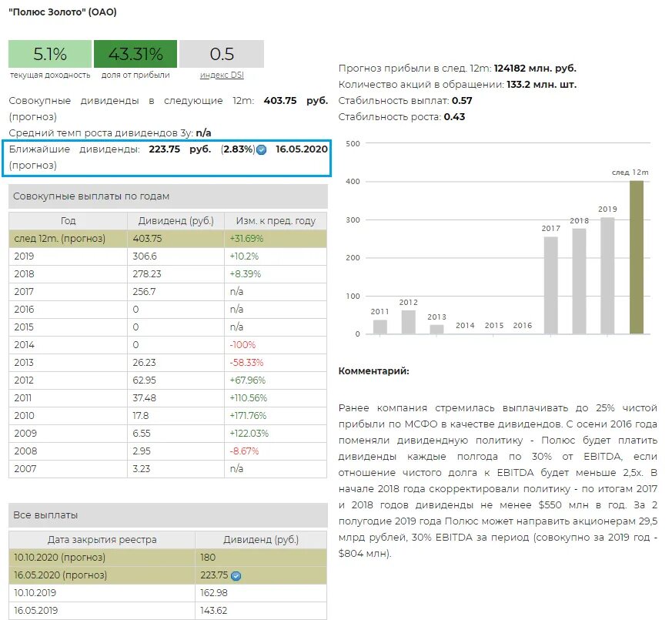
Task: Click the +67.96% change value
Action: (248, 380)
